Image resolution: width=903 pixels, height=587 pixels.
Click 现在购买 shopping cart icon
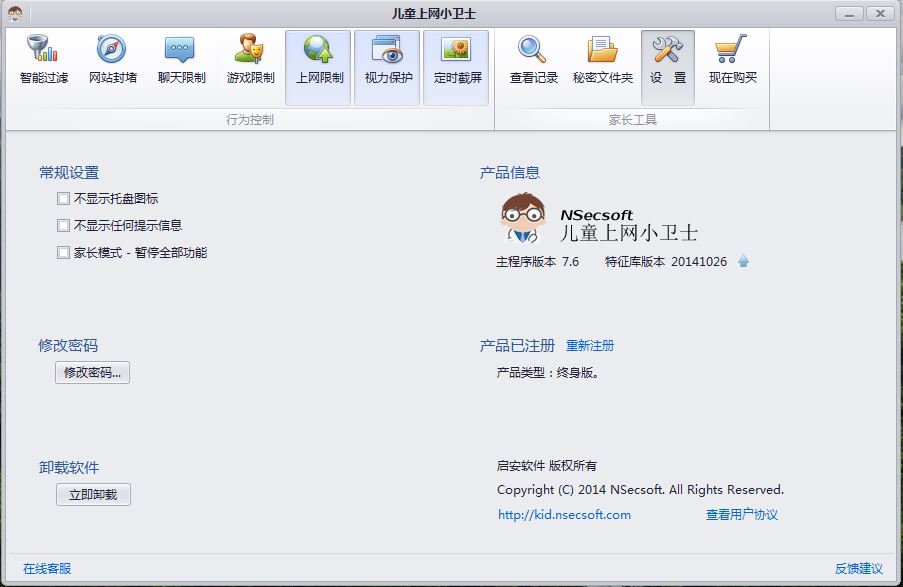point(732,60)
